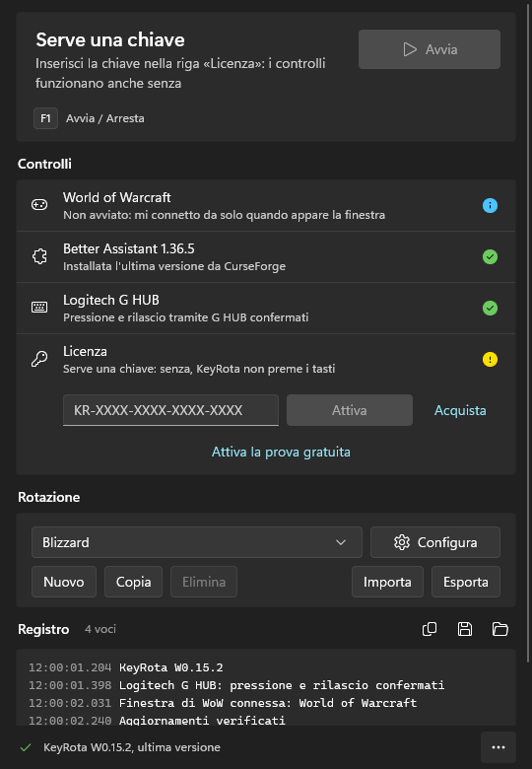Click the World of Warcraft gamepad icon
Screen dimensions: 532x769
coord(39,205)
